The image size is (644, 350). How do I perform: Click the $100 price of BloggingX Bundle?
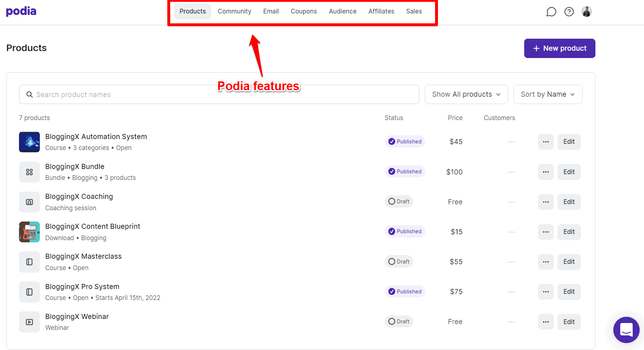point(454,172)
